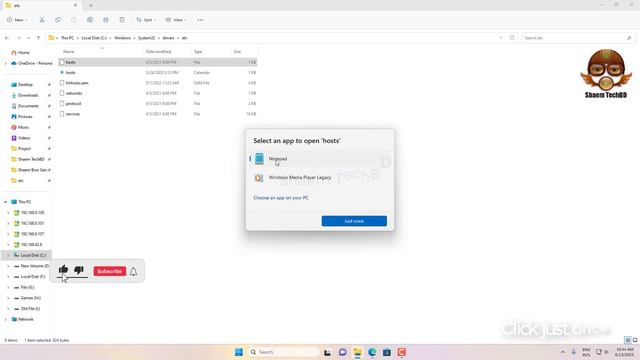This screenshot has height=360, width=640.
Task: Open 'Choose an app on your PC' link
Action: click(281, 198)
